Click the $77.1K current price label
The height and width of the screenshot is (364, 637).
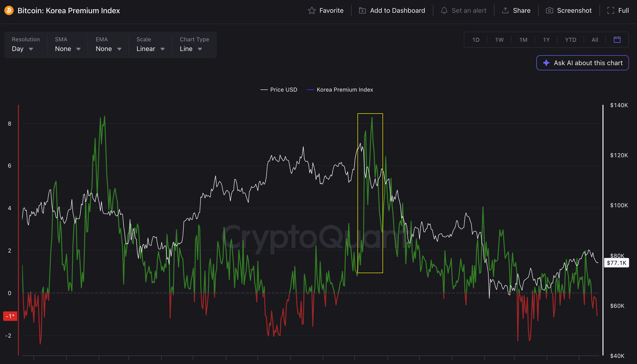click(616, 263)
